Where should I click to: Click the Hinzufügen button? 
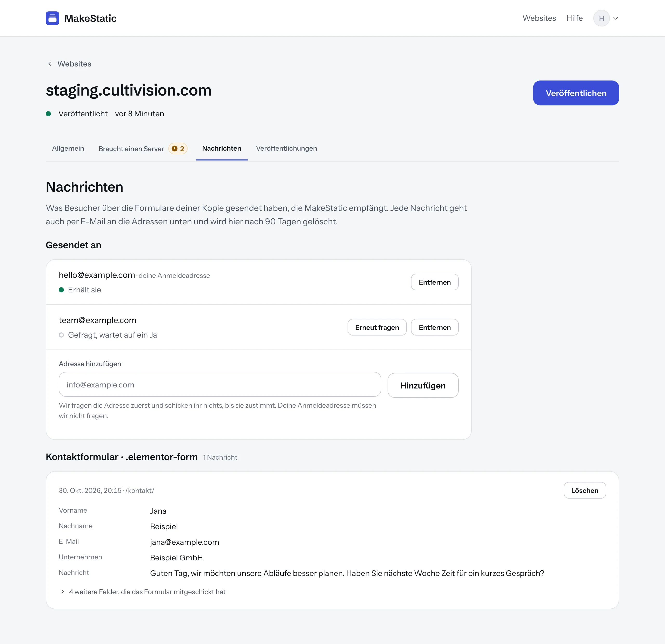click(x=423, y=385)
